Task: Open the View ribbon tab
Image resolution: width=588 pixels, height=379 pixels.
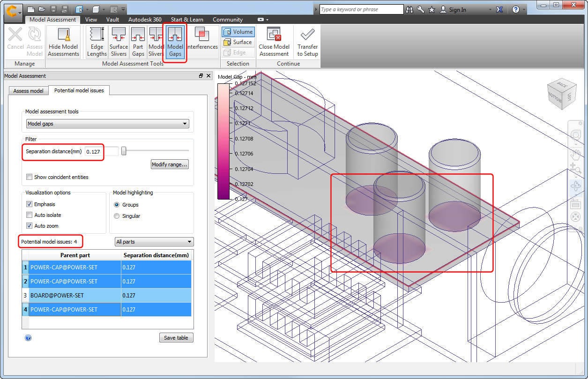Action: click(91, 20)
